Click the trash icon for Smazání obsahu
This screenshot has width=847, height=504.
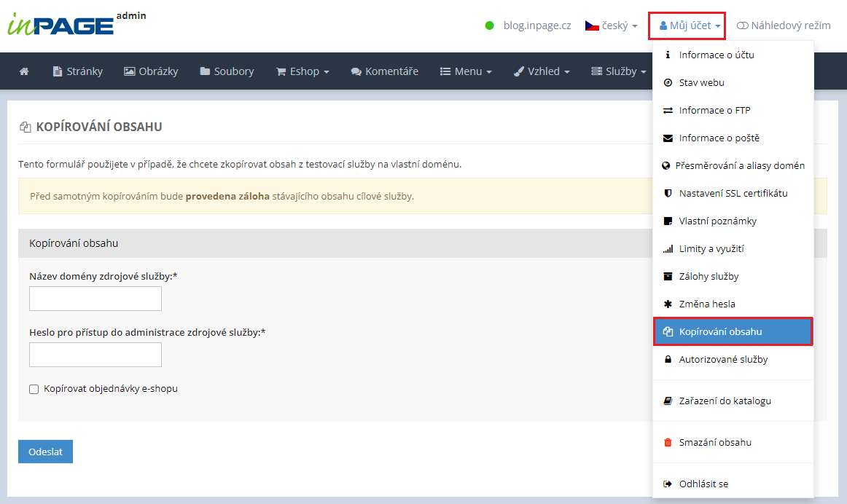tap(667, 443)
